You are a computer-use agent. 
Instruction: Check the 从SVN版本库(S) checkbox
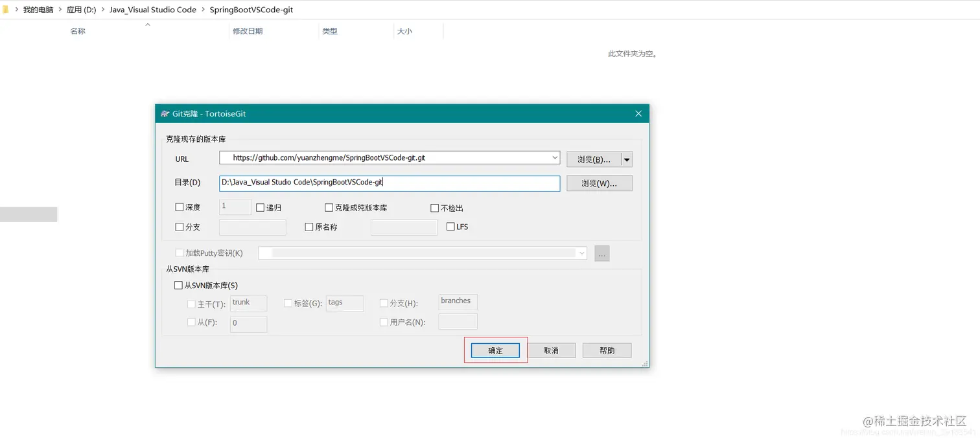(x=179, y=285)
